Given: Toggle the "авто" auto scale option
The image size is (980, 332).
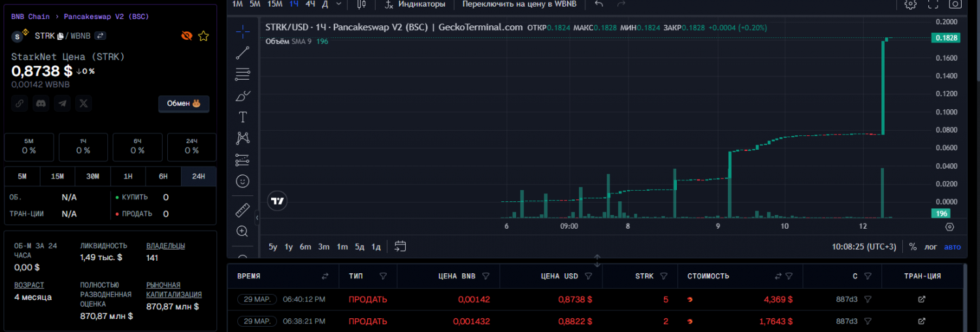Looking at the screenshot, I should point(953,246).
